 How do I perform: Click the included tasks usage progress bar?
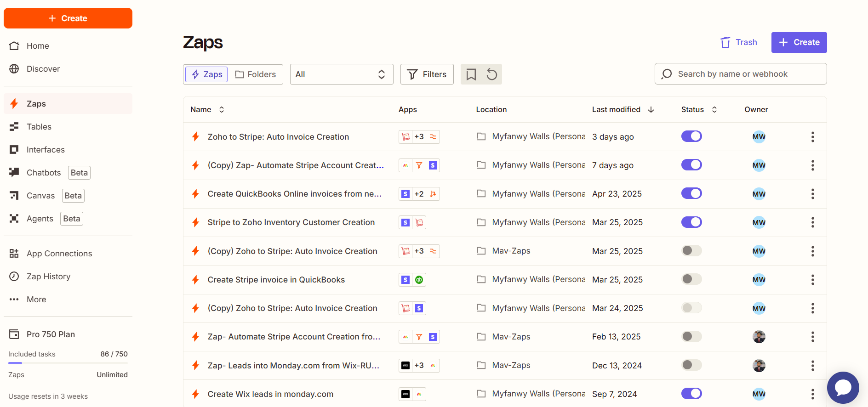[x=68, y=363]
